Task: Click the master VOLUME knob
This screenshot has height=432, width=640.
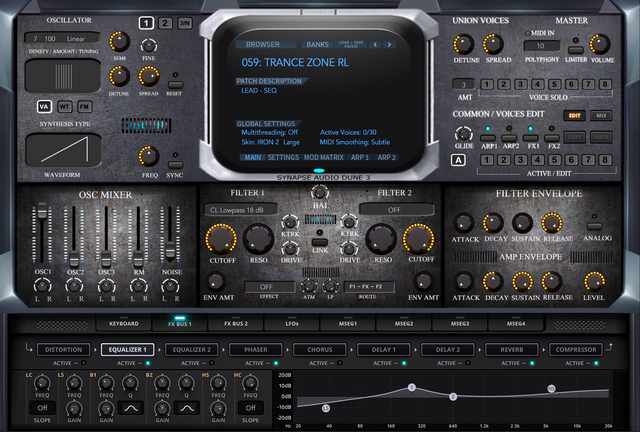Action: pos(600,44)
